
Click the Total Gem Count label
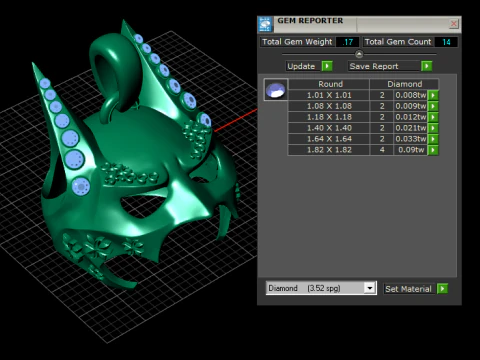tap(398, 42)
